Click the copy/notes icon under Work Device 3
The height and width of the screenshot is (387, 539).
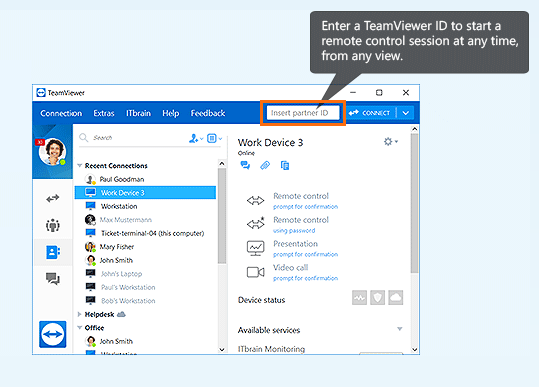(x=285, y=166)
